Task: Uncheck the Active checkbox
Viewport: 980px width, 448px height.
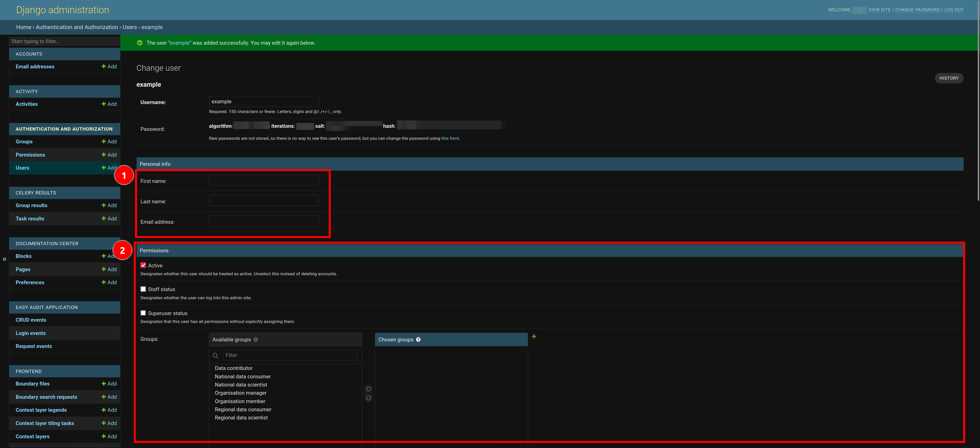Action: [143, 265]
